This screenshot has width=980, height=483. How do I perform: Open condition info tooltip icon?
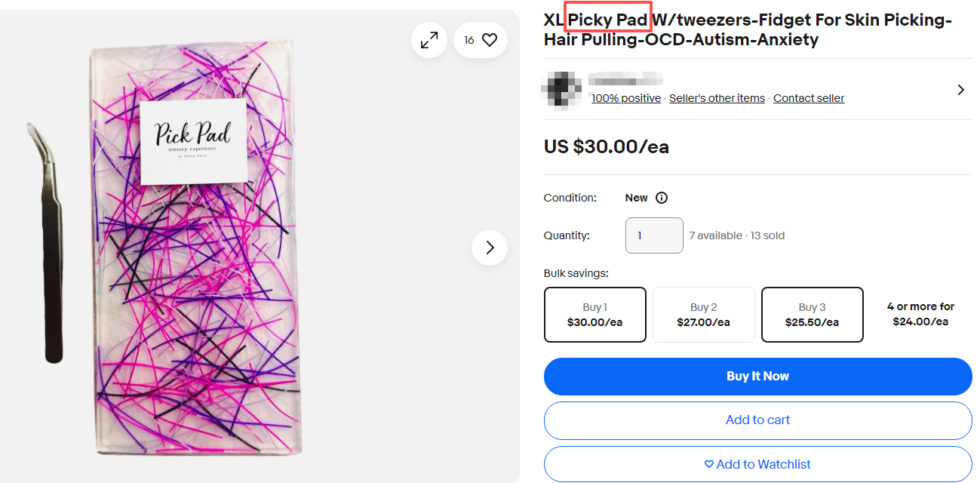pos(662,198)
